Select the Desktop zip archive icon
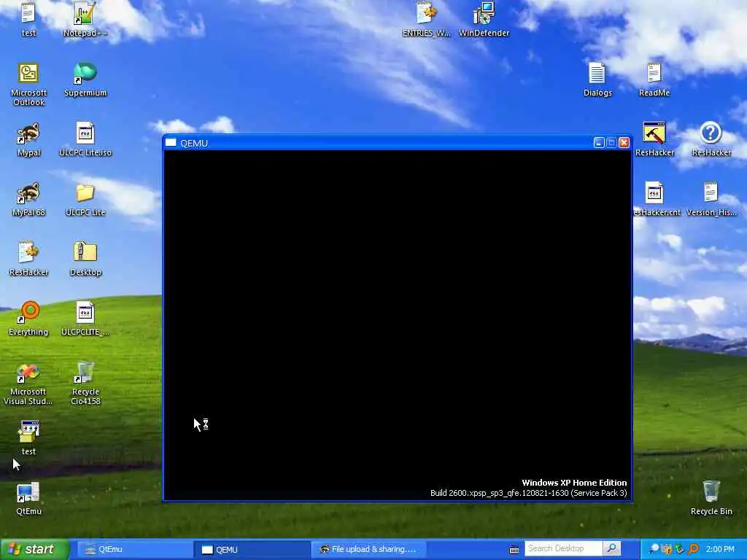The width and height of the screenshot is (747, 560). coord(85,260)
